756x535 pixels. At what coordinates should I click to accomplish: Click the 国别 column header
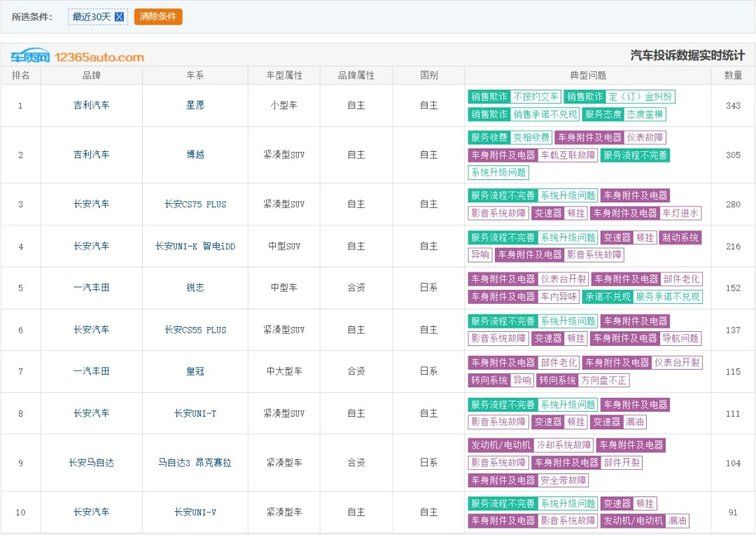[429, 75]
